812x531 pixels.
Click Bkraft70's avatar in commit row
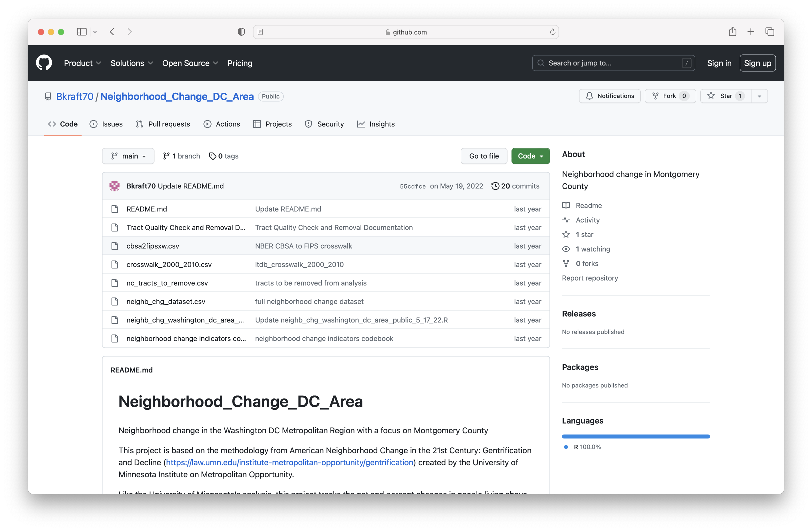pos(115,186)
